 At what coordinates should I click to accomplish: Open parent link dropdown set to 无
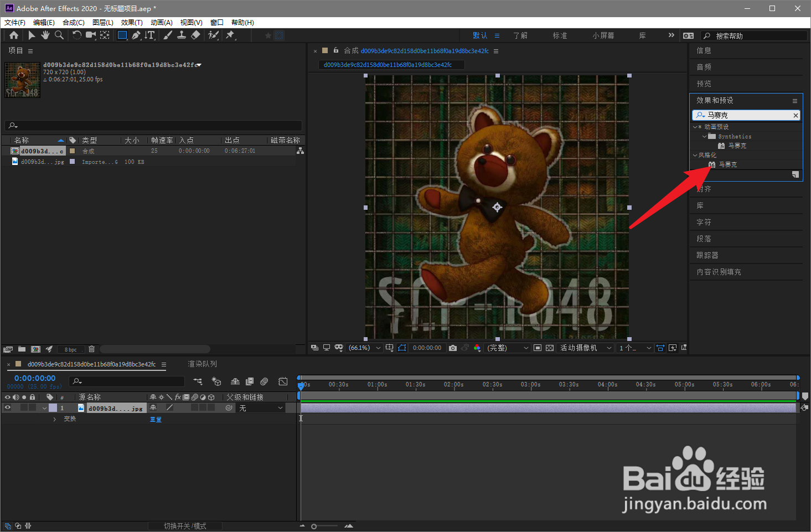tap(261, 408)
